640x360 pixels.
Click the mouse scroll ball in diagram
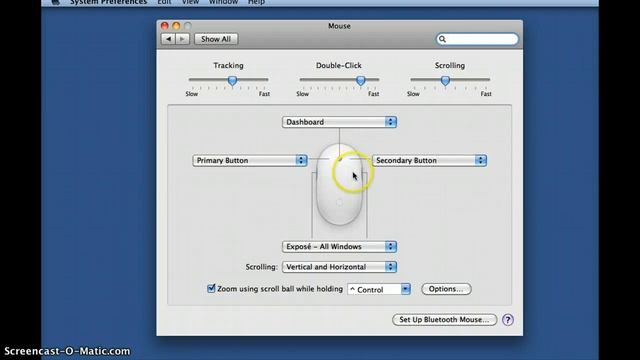(340, 160)
